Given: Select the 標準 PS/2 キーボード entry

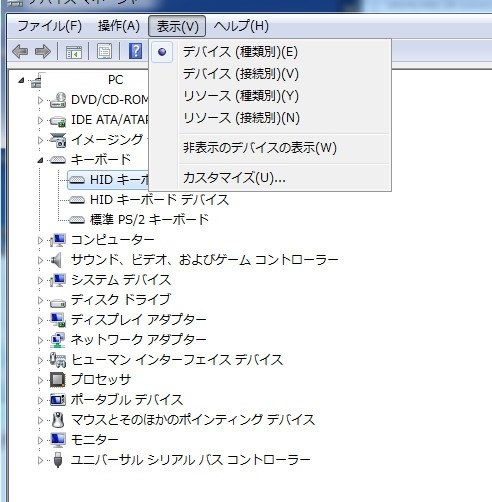Looking at the screenshot, I should coord(149,220).
